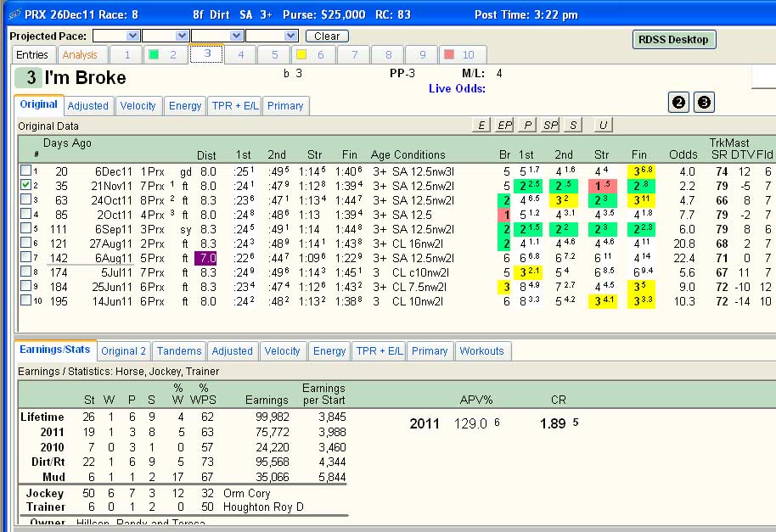Click the U running style button
Image resolution: width=776 pixels, height=532 pixels.
tap(603, 125)
